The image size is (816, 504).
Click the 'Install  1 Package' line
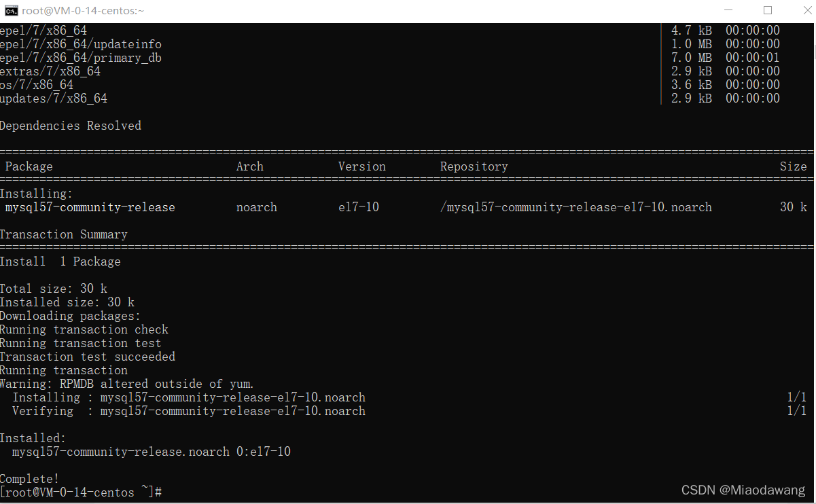pyautogui.click(x=60, y=262)
